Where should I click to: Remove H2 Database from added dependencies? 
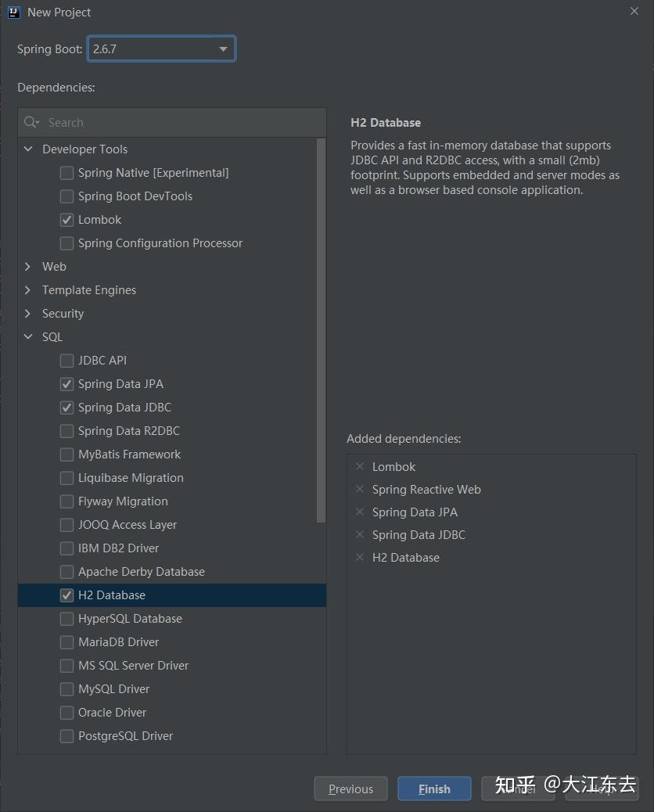(360, 558)
